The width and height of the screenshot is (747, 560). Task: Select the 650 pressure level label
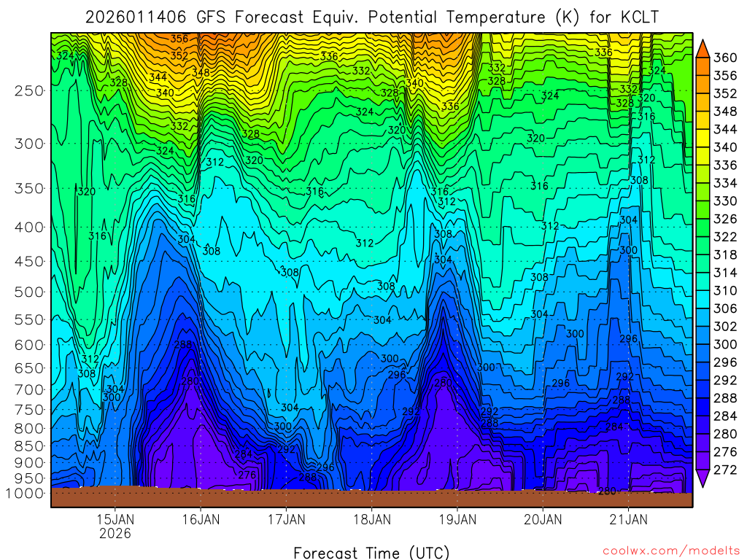point(29,368)
